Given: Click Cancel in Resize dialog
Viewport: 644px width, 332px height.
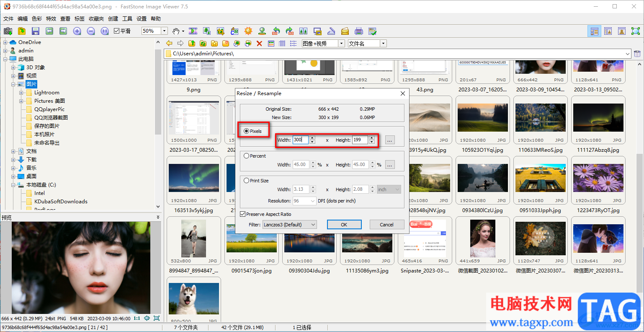Looking at the screenshot, I should tap(386, 225).
